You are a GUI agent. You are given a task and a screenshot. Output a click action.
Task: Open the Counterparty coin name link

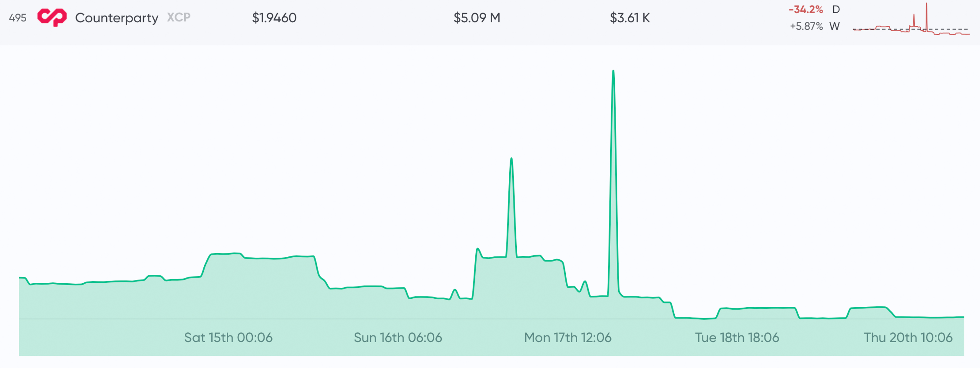point(116,17)
